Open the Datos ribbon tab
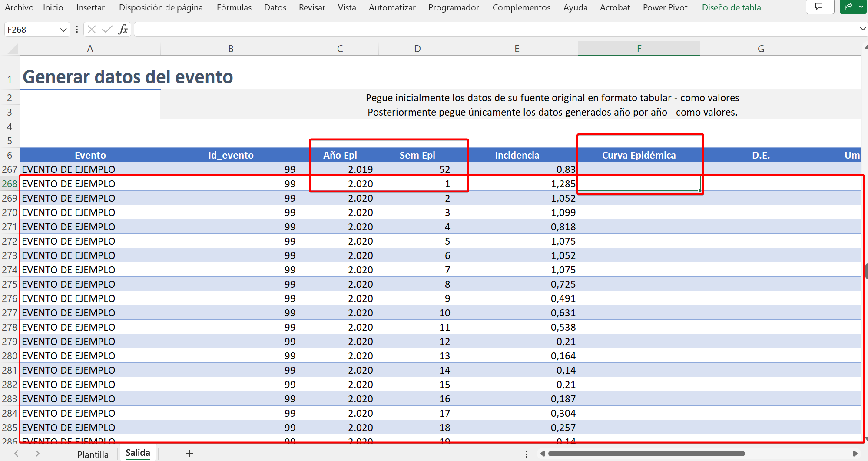Screen dimensions: 868x461 coord(275,7)
